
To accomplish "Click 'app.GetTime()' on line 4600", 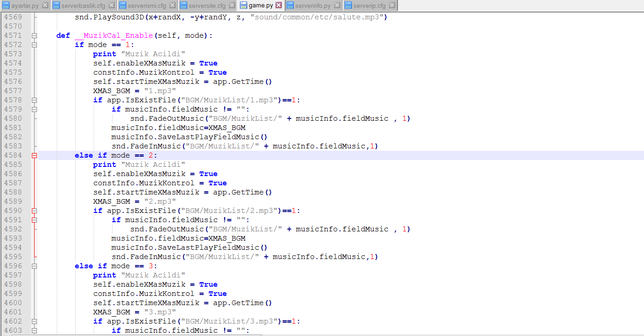I will (x=243, y=303).
